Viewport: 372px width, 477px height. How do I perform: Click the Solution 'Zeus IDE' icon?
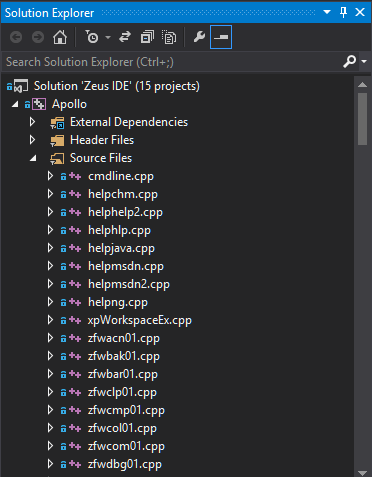(x=21, y=86)
